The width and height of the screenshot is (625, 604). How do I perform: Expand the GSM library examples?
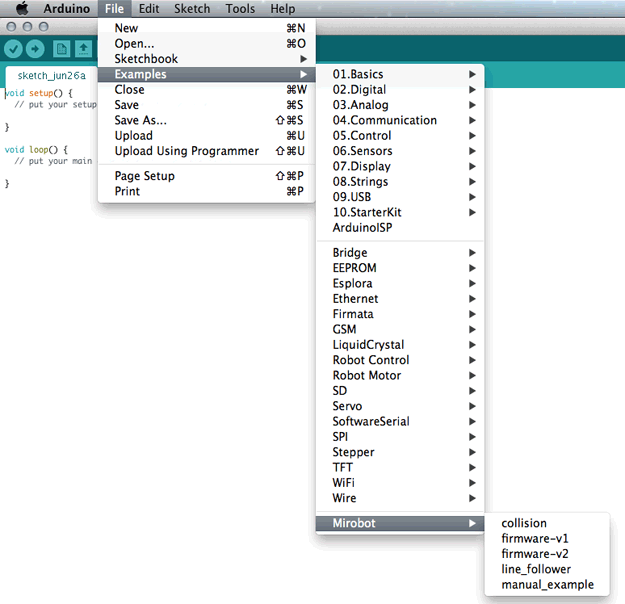400,329
